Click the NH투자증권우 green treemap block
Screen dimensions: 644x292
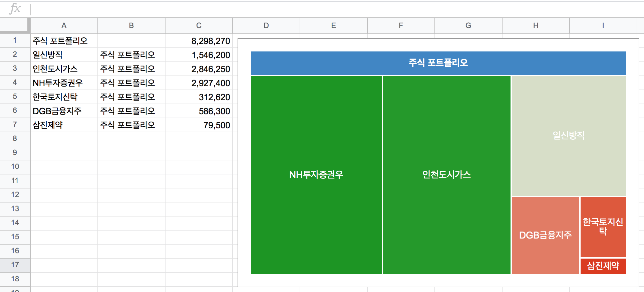[316, 175]
